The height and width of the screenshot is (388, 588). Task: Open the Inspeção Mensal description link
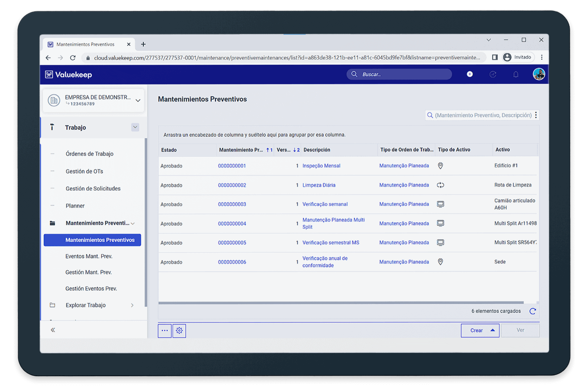point(321,166)
